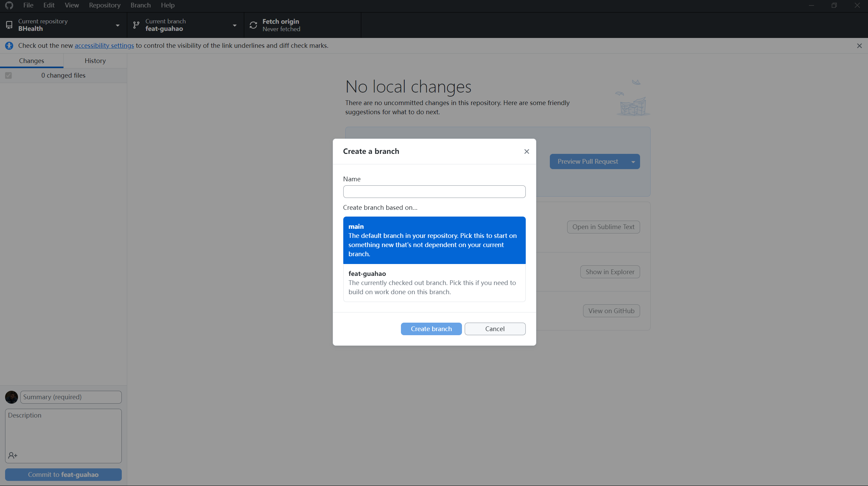Select main as the base branch
868x486 pixels.
click(434, 240)
